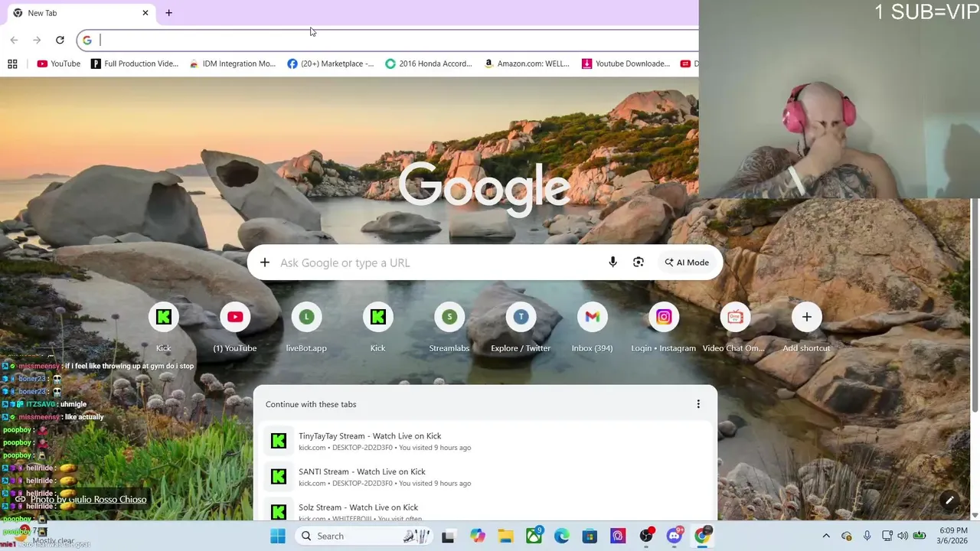Reload the page with the refresh icon
The image size is (980, 551).
click(x=60, y=40)
